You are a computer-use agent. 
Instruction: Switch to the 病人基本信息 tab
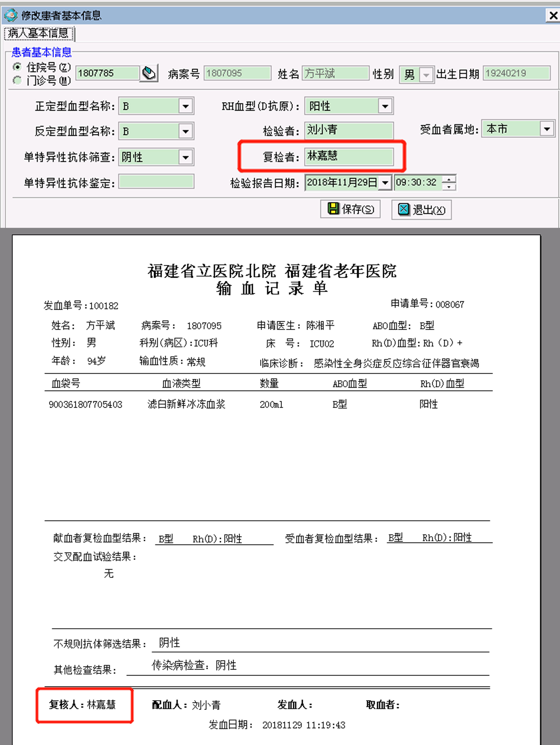pos(38,33)
